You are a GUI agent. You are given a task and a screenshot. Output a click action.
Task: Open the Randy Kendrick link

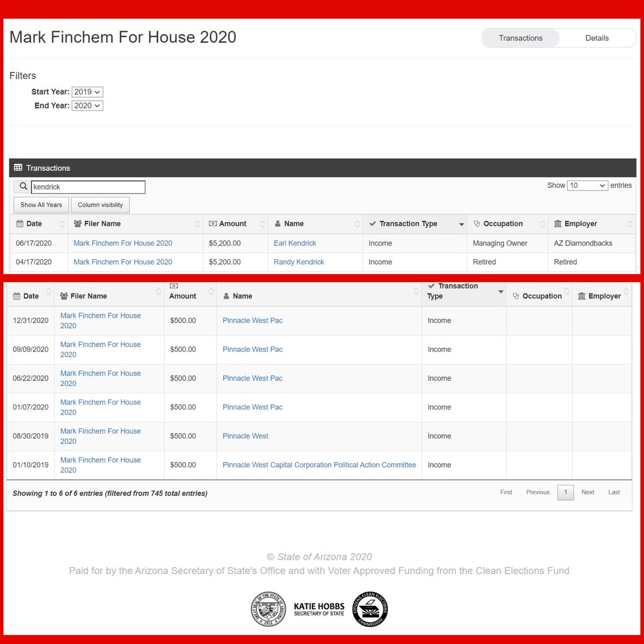299,262
